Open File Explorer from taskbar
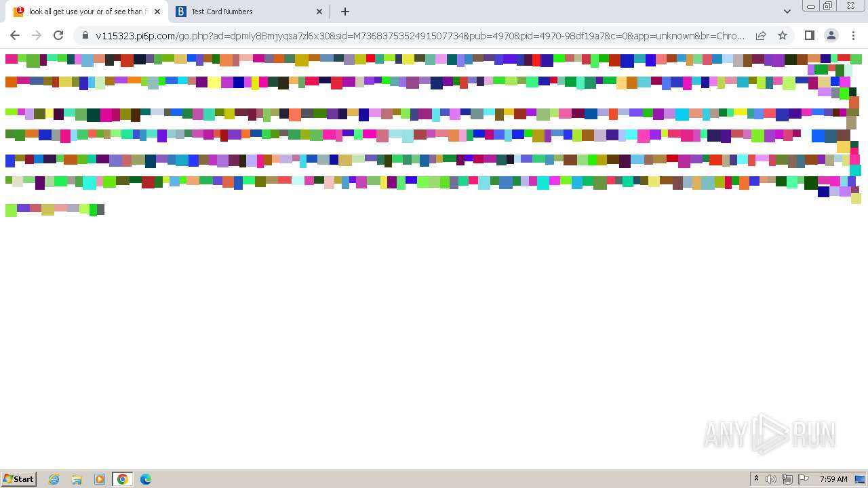 tap(77, 479)
